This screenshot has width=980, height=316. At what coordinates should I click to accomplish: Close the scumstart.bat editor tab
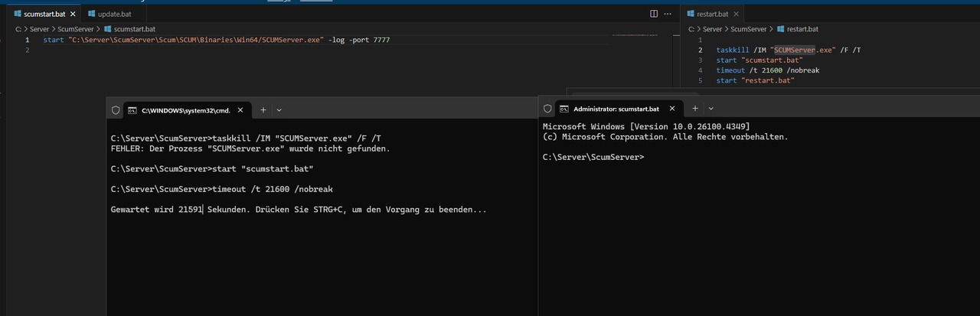coord(73,14)
